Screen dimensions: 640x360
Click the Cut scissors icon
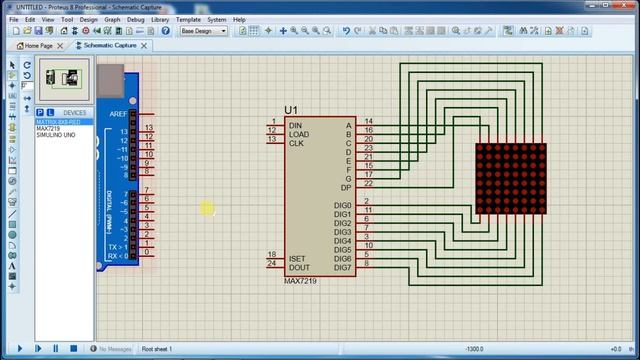372,31
